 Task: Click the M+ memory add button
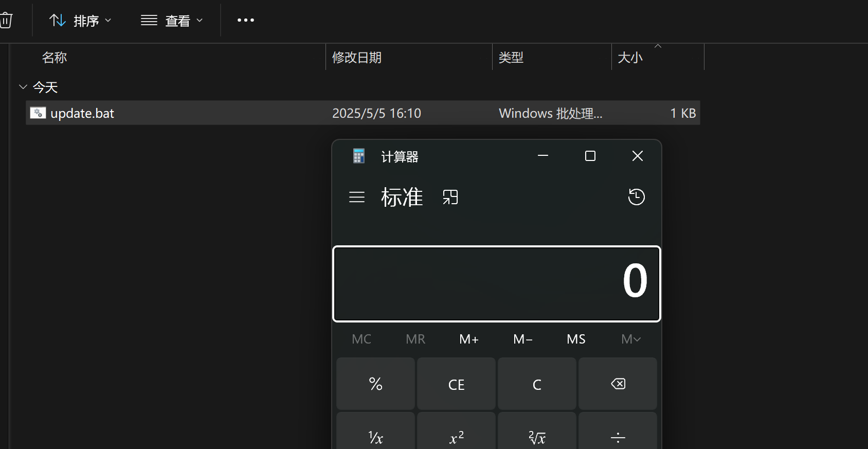point(469,339)
